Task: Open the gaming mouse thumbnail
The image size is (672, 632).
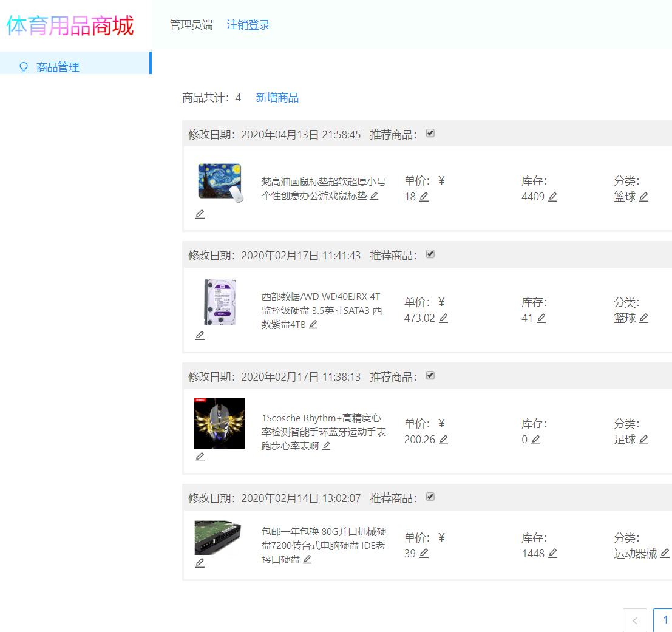Action: point(219,423)
